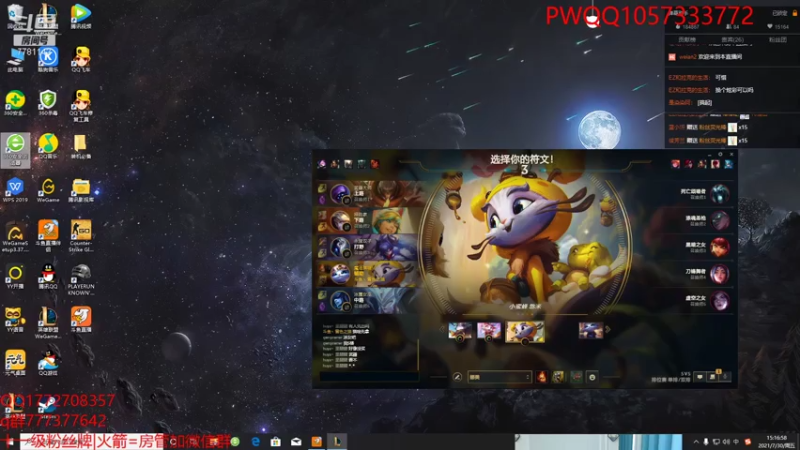Select the pink second skin thumbnail

click(x=489, y=331)
